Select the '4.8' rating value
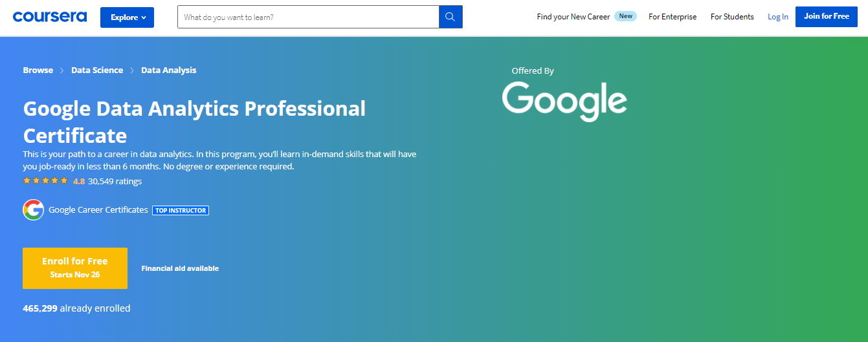868x342 pixels. 79,181
